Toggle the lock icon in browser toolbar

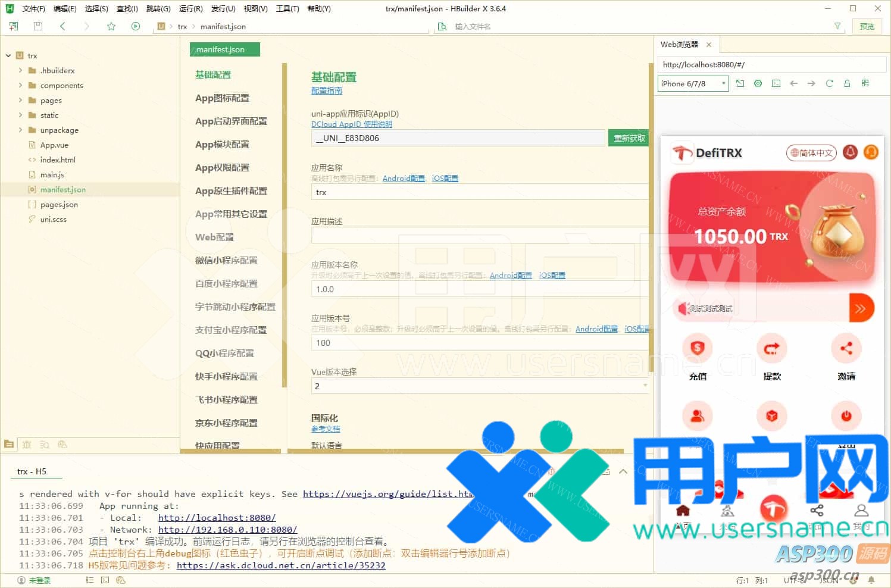click(x=847, y=83)
